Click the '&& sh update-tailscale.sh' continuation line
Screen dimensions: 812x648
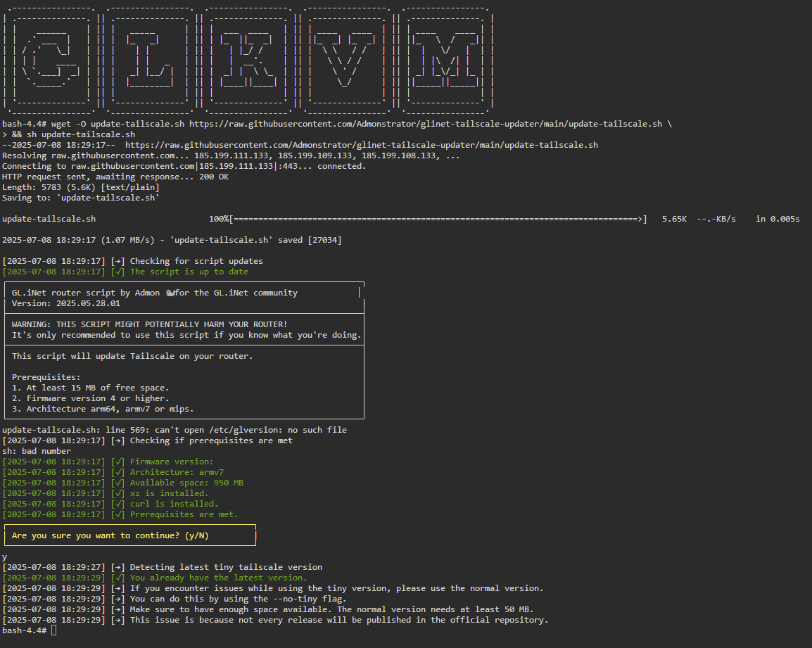pos(69,134)
